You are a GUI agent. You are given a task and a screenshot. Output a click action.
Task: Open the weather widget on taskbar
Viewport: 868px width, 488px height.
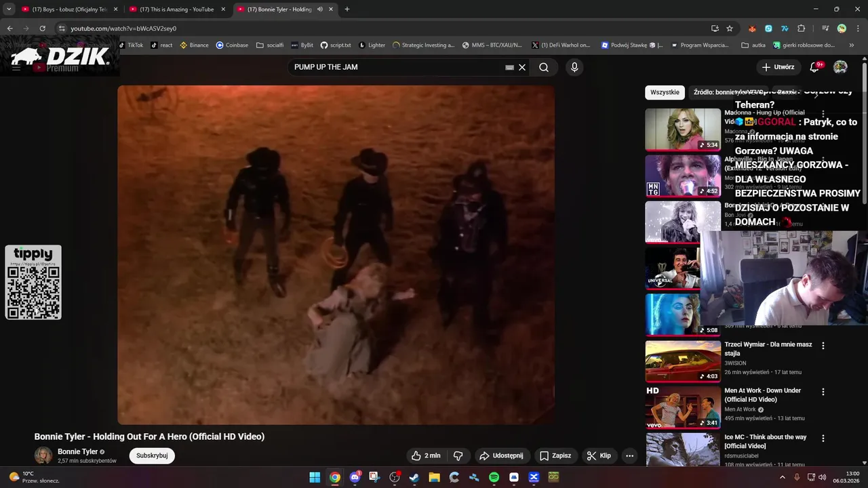[x=34, y=477]
